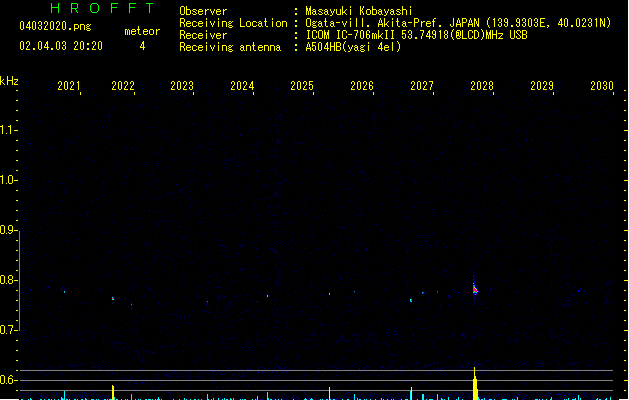This screenshot has width=629, height=400.
Task: Click time axis label 2021
Action: click(x=69, y=86)
